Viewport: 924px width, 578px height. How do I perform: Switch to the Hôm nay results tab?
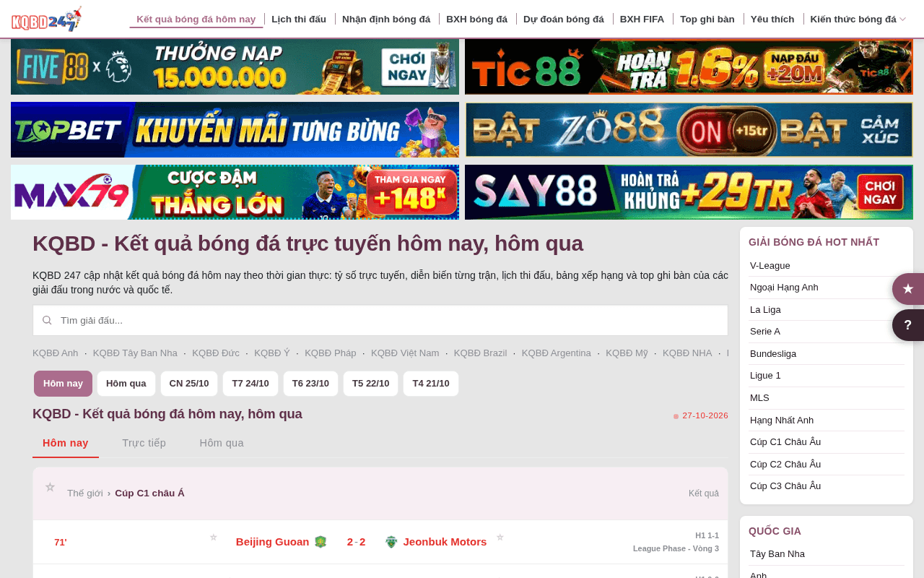point(66,443)
